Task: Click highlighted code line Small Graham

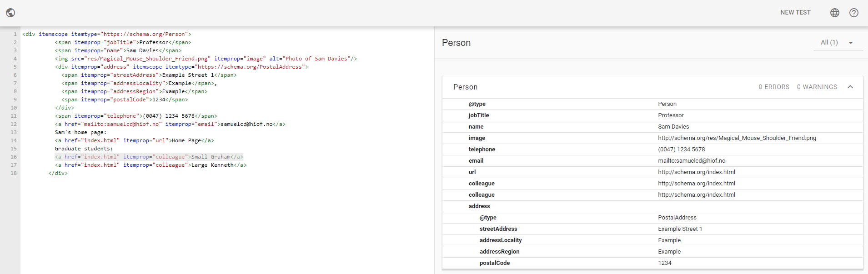Action: click(x=149, y=157)
